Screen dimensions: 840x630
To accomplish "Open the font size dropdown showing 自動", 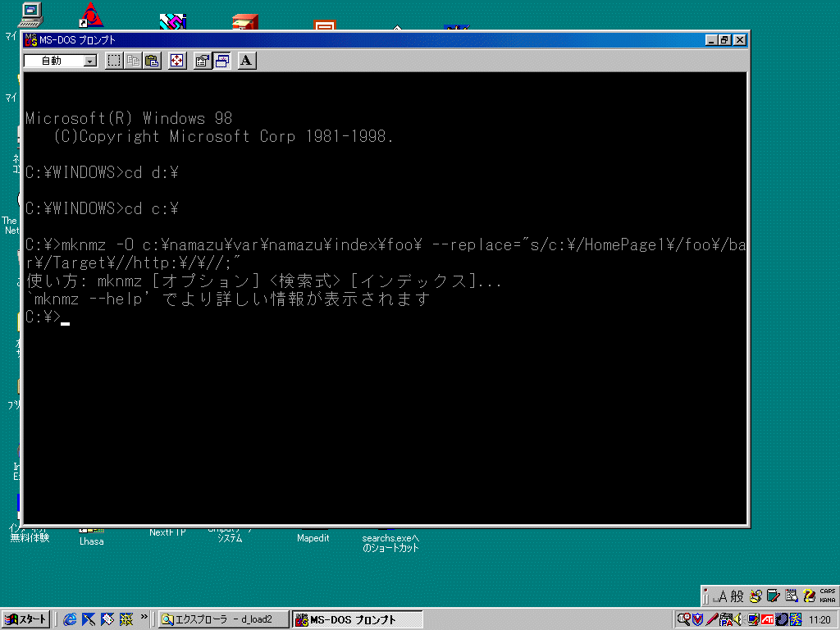I will (61, 61).
